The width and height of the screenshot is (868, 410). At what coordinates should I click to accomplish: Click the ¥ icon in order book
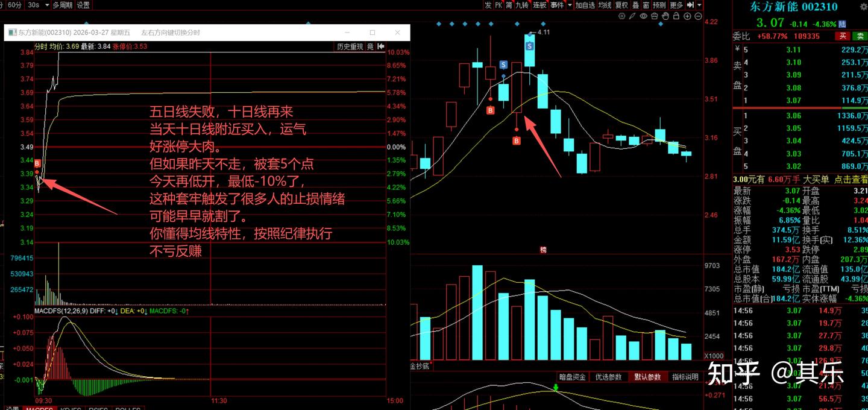point(737,49)
